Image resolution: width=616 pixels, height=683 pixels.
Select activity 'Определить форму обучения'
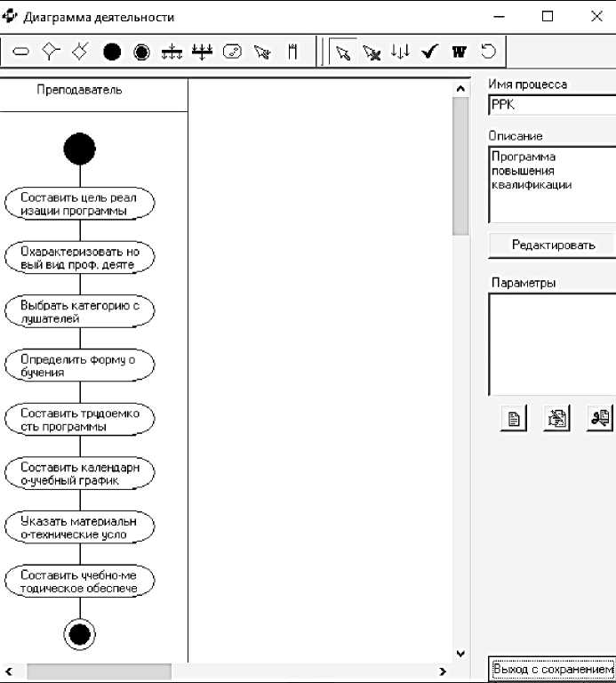coord(80,366)
